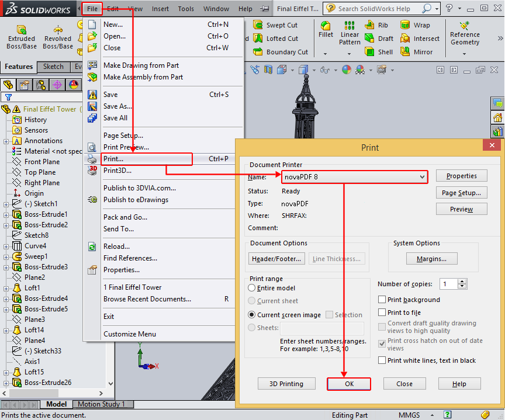Image resolution: width=505 pixels, height=420 pixels.
Task: Open the Header/Footer... options
Action: [x=276, y=259]
